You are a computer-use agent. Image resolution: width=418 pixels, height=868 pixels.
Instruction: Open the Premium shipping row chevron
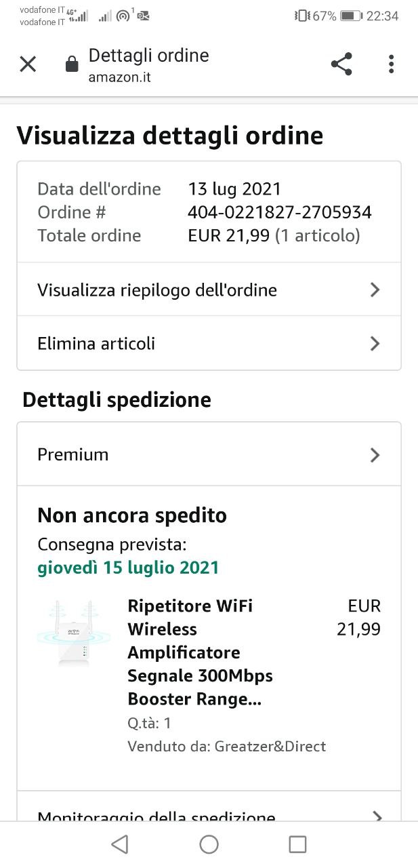tap(375, 454)
